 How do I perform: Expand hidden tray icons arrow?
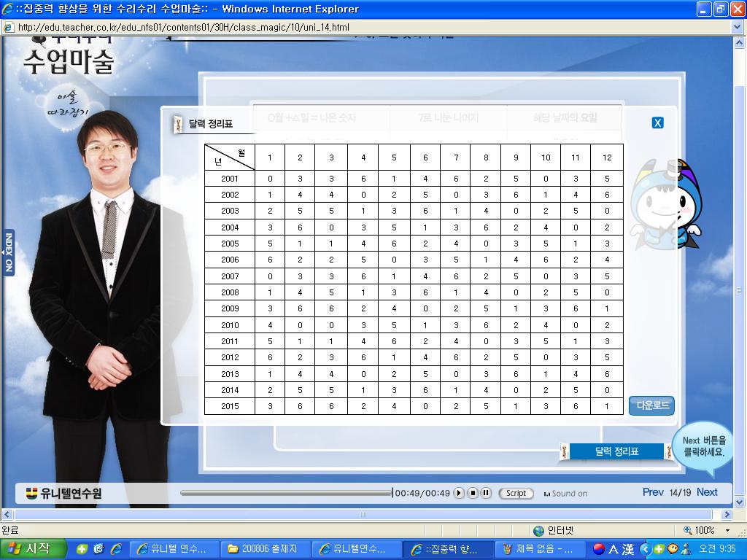(x=645, y=549)
